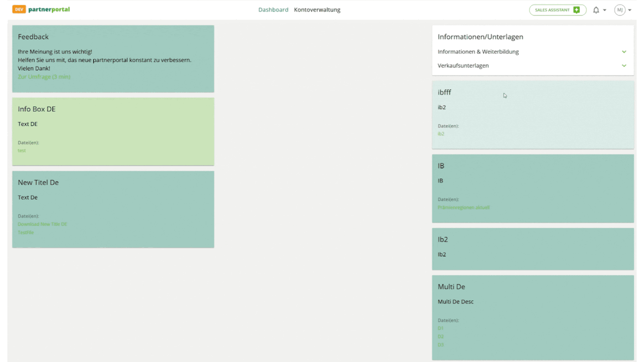Click the Informationen & Weiterbildung row label

[x=478, y=52]
